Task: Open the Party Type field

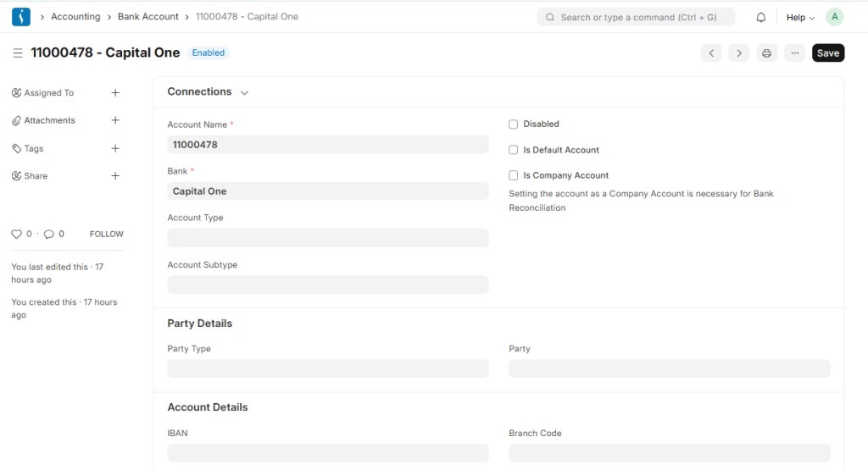Action: coord(328,369)
